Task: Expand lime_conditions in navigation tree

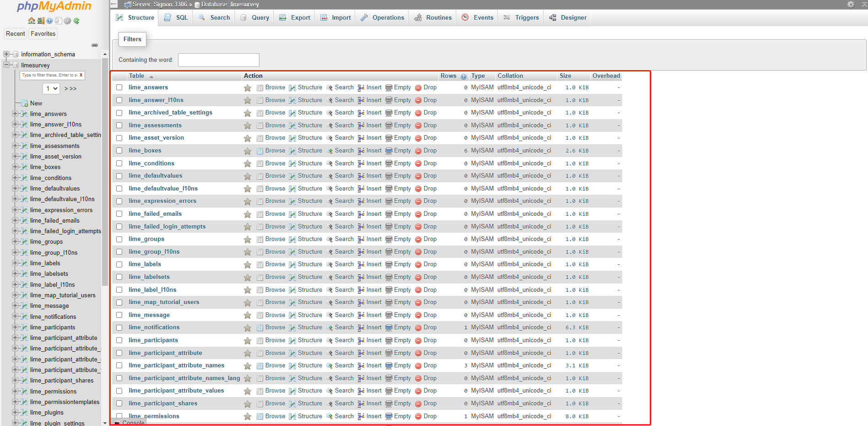Action: pyautogui.click(x=15, y=178)
